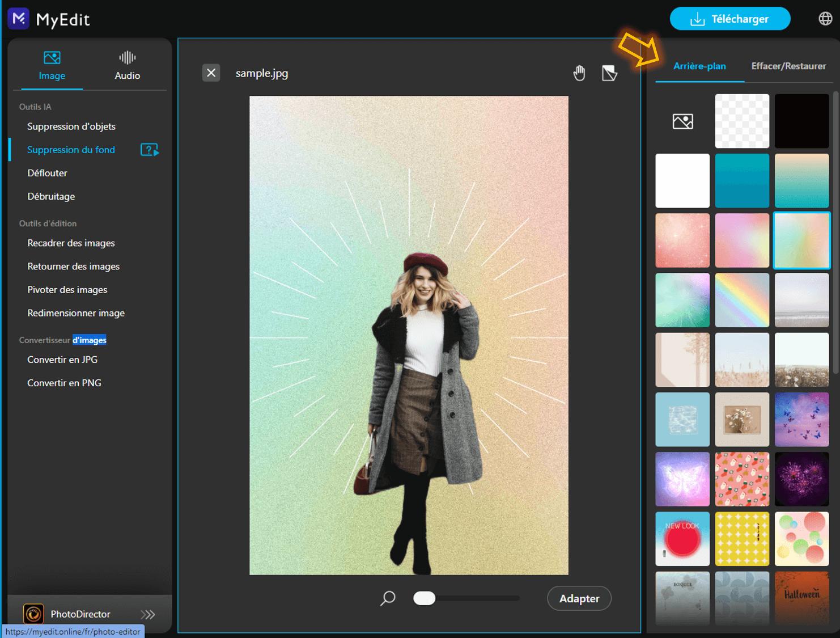Switch to the Audio tab
Screen dimensions: 840x638
127,66
